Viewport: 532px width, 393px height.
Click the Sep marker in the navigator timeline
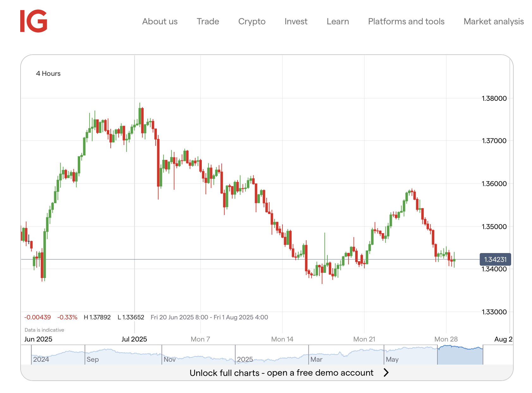click(93, 360)
